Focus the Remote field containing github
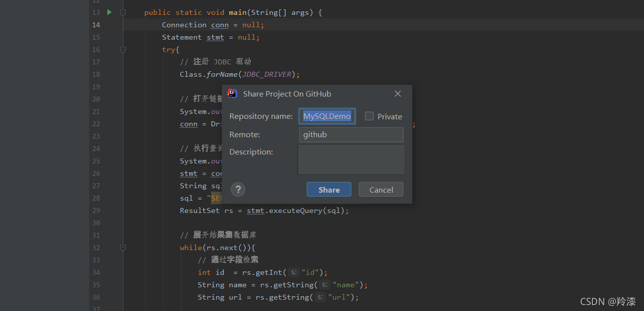644x311 pixels. coord(351,135)
